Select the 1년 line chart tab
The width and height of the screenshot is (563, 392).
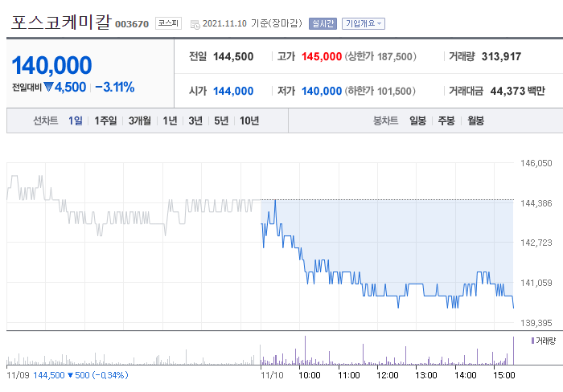170,120
